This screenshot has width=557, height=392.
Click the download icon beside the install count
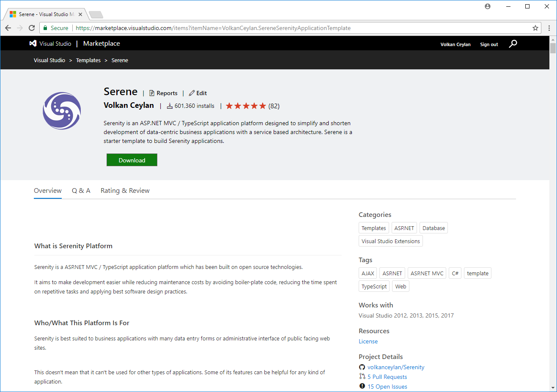point(170,106)
